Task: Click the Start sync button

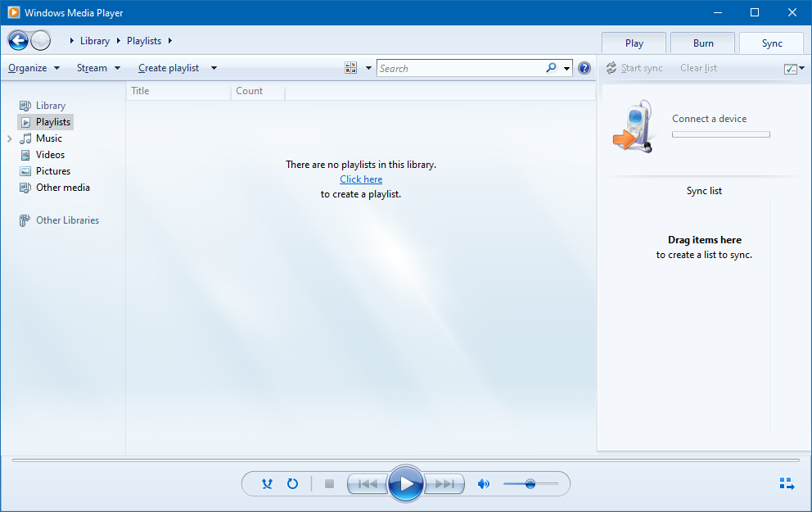Action: pos(635,68)
